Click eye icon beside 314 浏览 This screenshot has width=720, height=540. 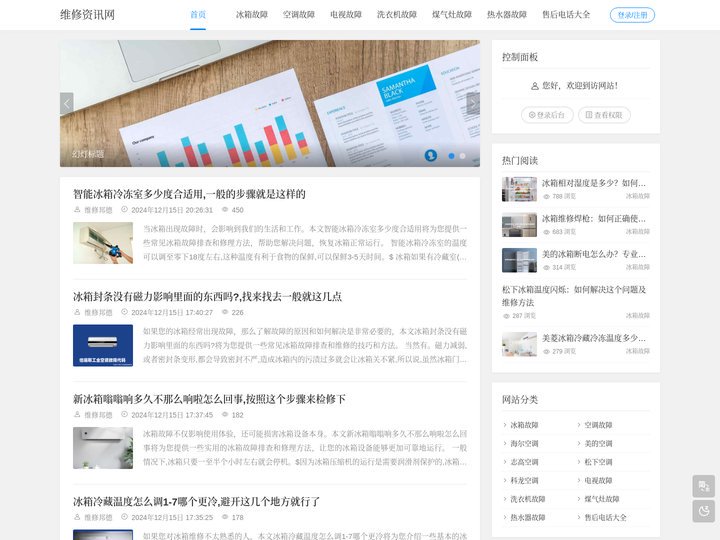(546, 267)
